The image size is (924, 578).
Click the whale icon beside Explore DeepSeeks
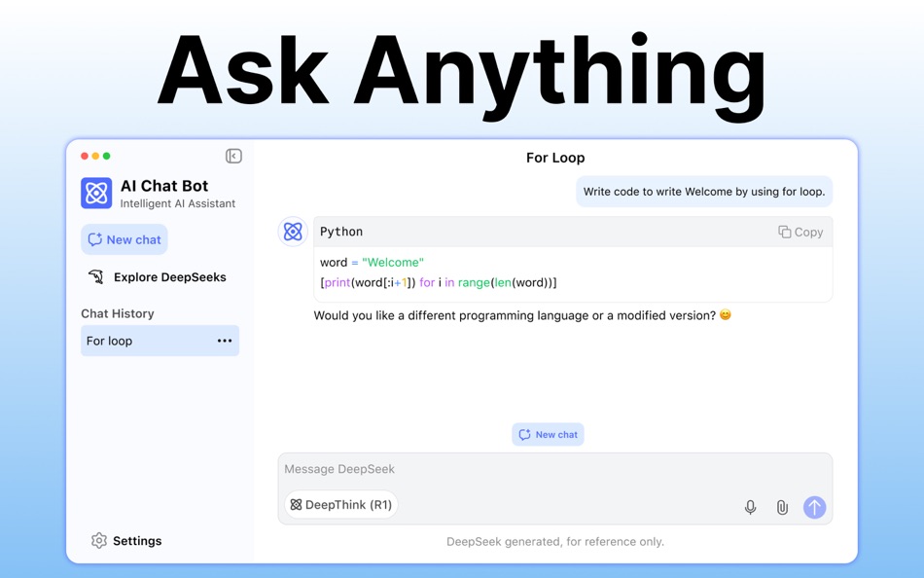(96, 276)
